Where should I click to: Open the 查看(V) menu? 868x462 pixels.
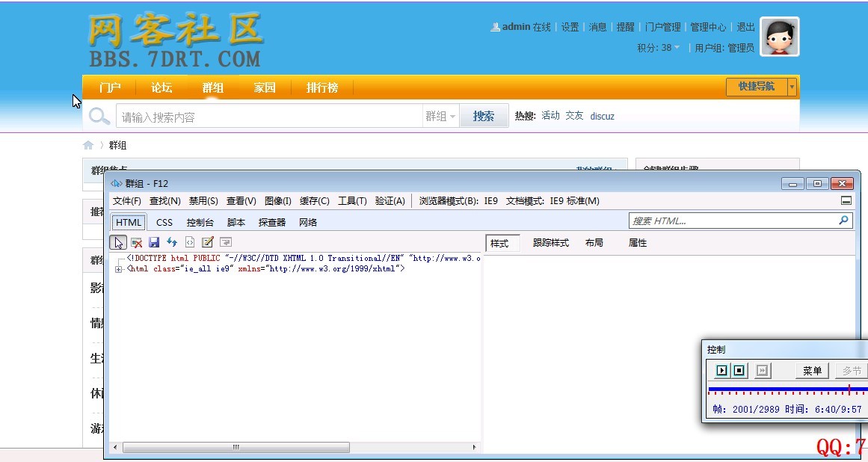pyautogui.click(x=241, y=201)
